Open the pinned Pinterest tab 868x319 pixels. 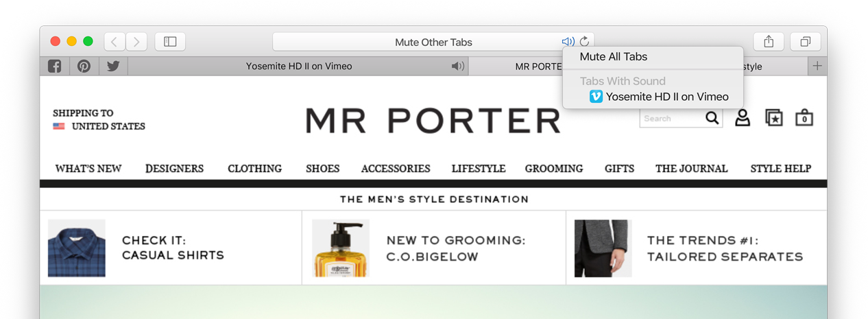click(x=84, y=67)
